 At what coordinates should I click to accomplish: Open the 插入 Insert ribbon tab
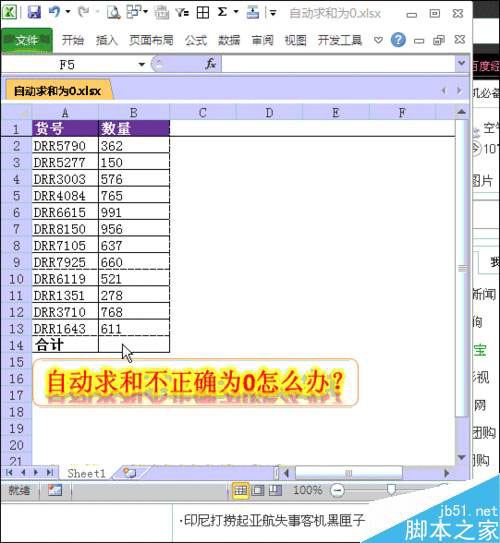click(x=107, y=40)
